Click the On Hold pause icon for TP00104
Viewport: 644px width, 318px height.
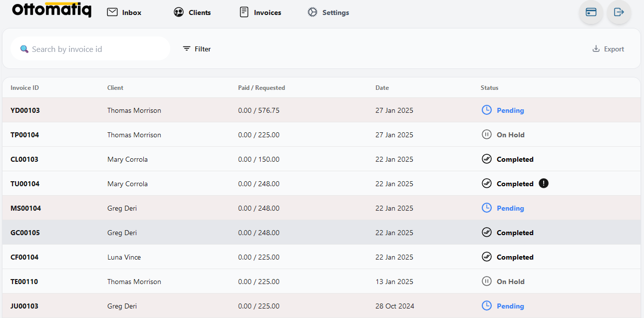(487, 135)
